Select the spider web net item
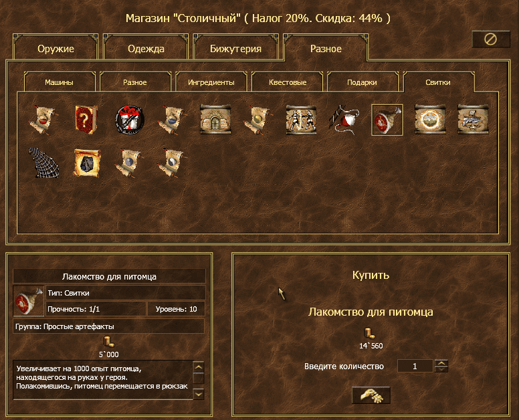This screenshot has height=420, width=519. (x=44, y=163)
